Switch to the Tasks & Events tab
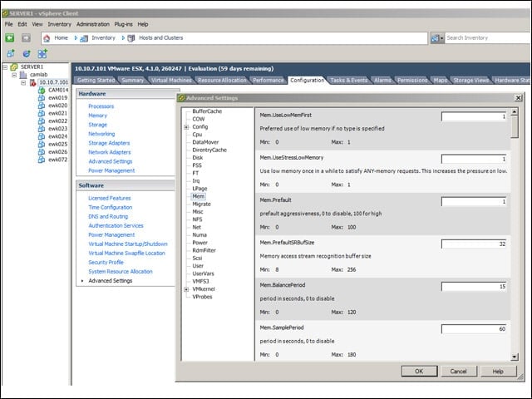The width and height of the screenshot is (532, 399). pyautogui.click(x=349, y=81)
